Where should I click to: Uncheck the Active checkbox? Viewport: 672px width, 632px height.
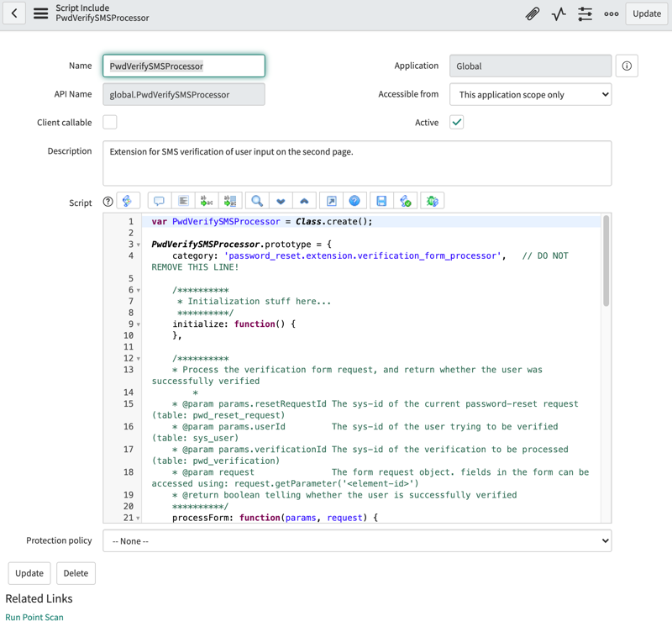click(456, 122)
